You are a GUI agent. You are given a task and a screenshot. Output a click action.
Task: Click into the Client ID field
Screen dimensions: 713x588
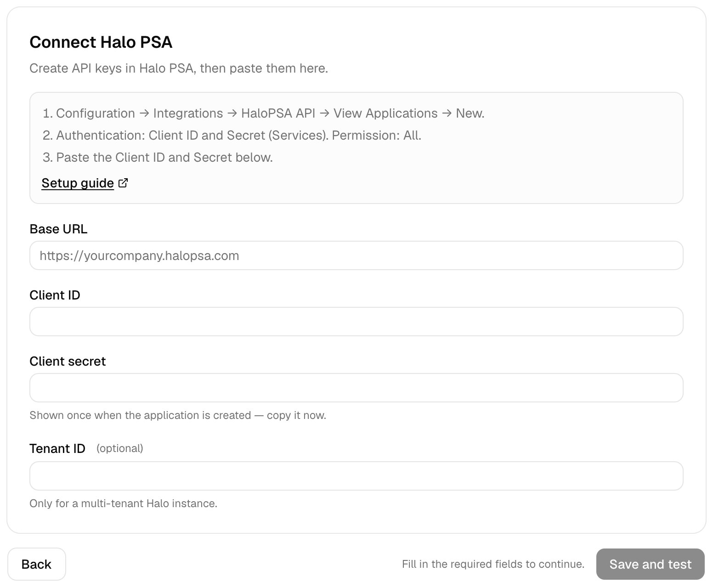356,322
